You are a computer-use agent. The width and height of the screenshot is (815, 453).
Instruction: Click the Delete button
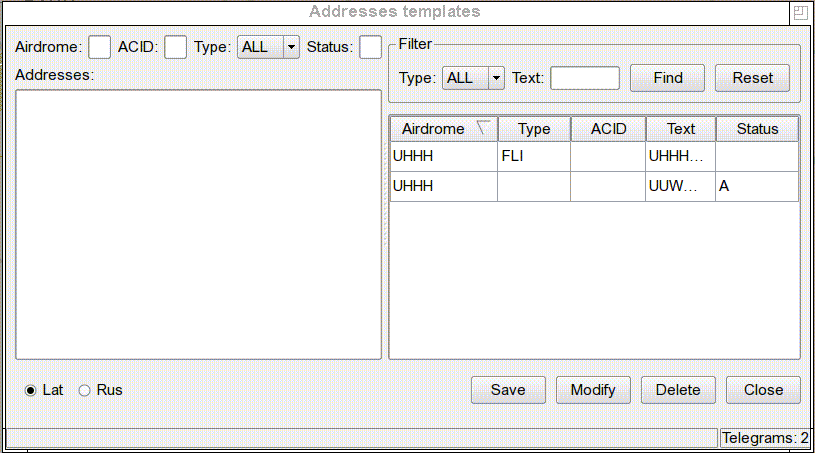tap(678, 390)
